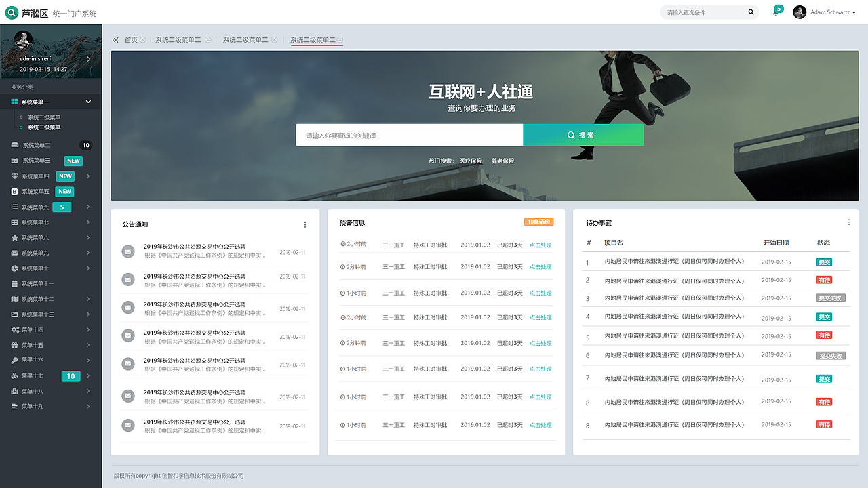Viewport: 868px width, 488px height.
Task: Click 有待 status in row 5
Action: click(824, 335)
